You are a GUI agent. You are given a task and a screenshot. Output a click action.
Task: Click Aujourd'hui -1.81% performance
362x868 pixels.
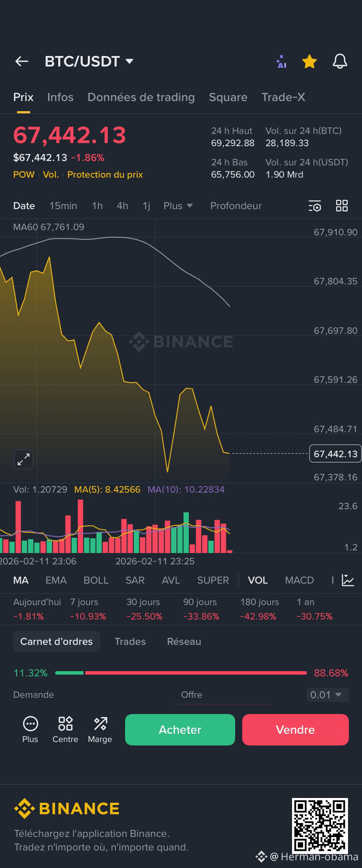point(37,609)
